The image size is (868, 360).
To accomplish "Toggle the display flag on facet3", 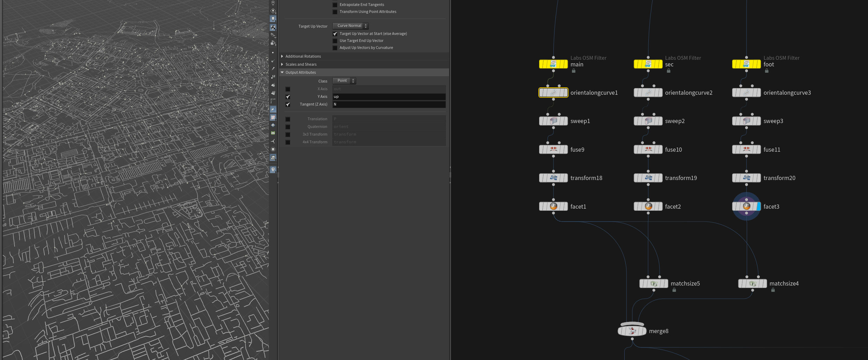I will (758, 207).
